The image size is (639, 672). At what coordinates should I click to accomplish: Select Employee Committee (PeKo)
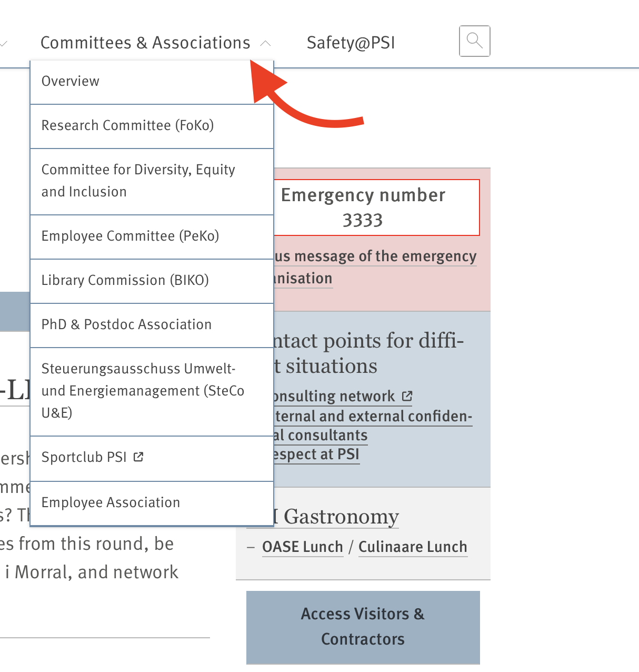click(130, 236)
